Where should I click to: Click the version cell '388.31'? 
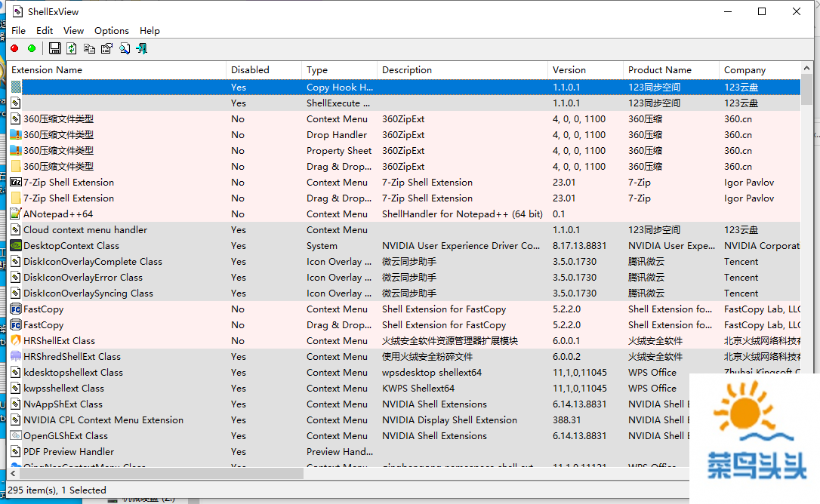[567, 420]
